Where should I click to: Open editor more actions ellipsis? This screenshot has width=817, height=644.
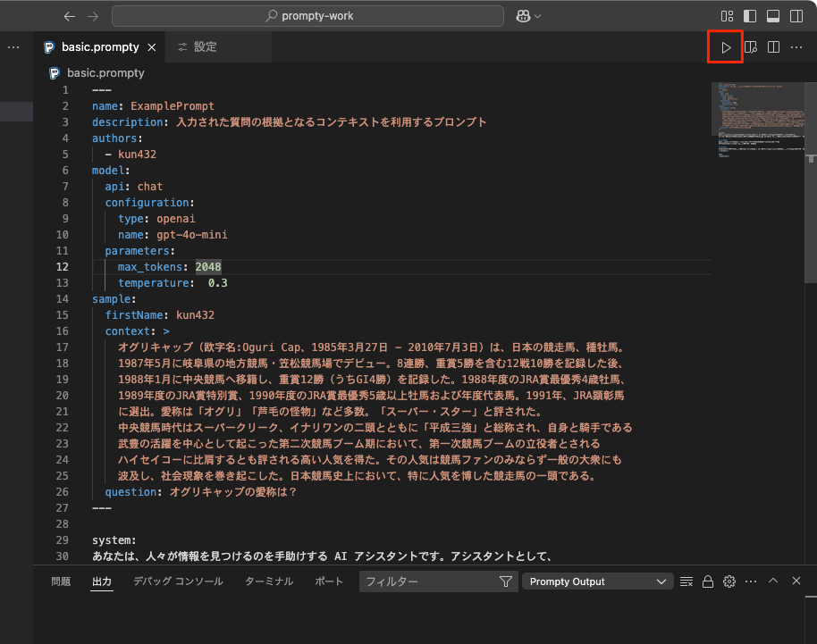click(796, 47)
